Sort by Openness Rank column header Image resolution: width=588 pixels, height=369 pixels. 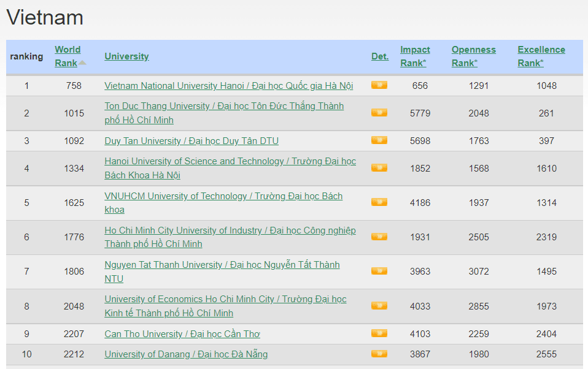[x=473, y=56]
